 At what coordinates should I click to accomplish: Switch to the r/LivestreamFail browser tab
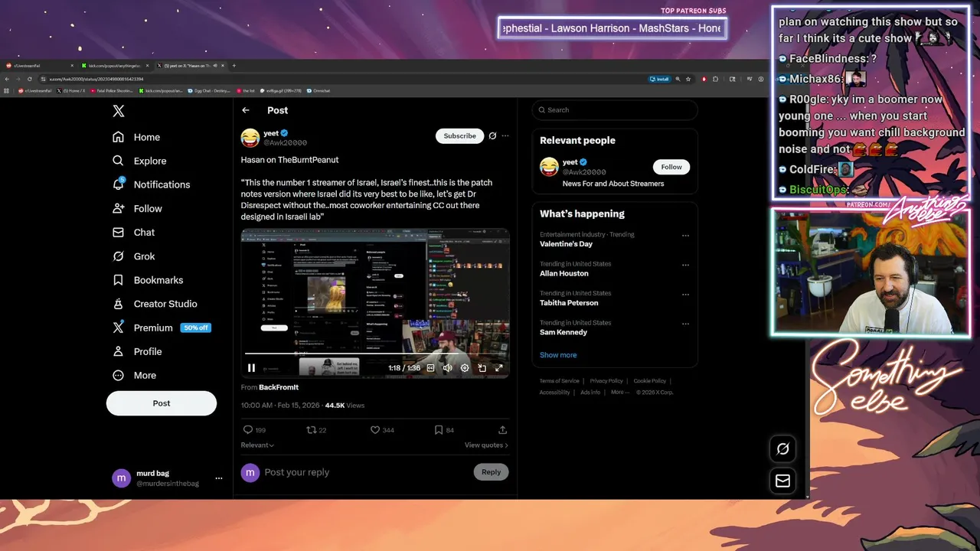[38, 66]
